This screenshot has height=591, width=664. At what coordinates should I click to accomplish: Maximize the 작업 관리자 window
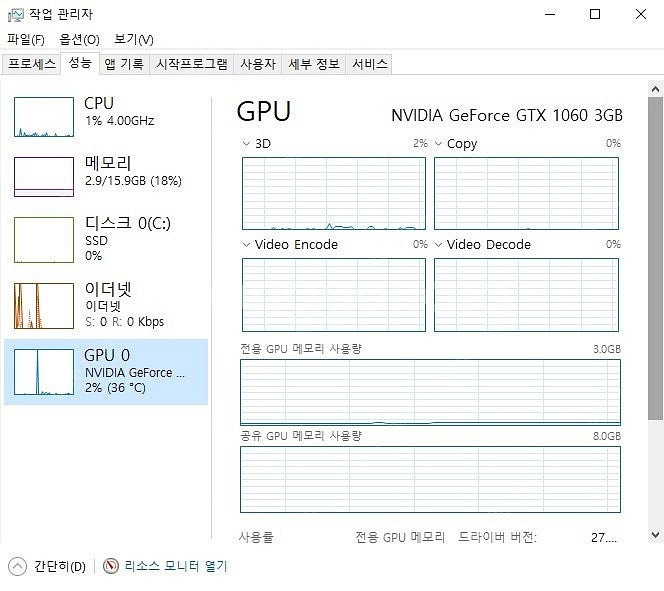pos(595,14)
